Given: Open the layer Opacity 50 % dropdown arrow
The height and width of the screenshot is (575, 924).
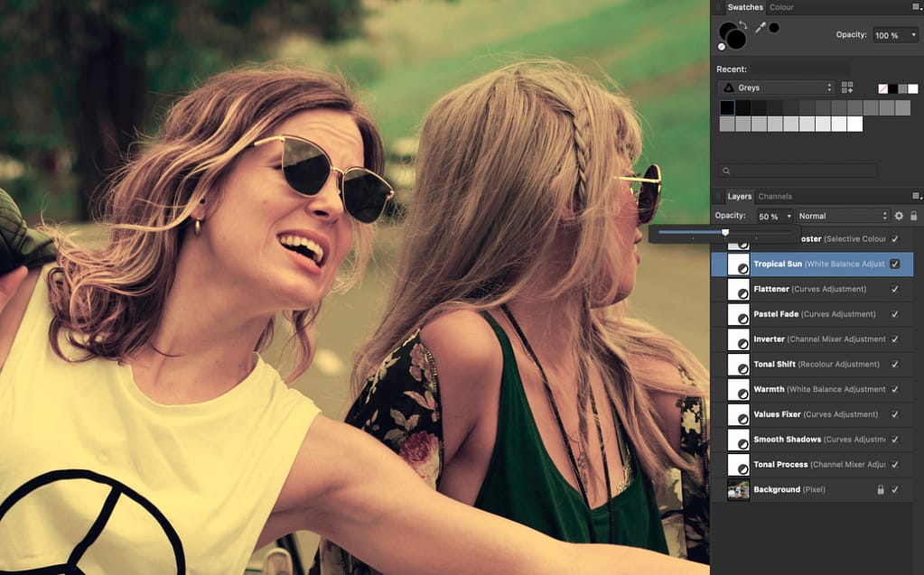Looking at the screenshot, I should (x=789, y=217).
